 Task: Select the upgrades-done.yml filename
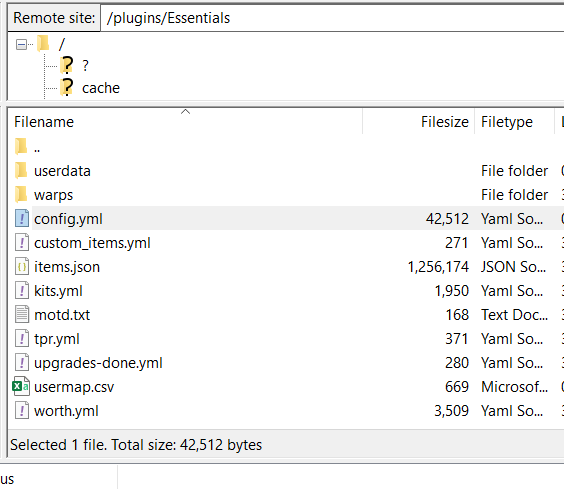tap(98, 363)
